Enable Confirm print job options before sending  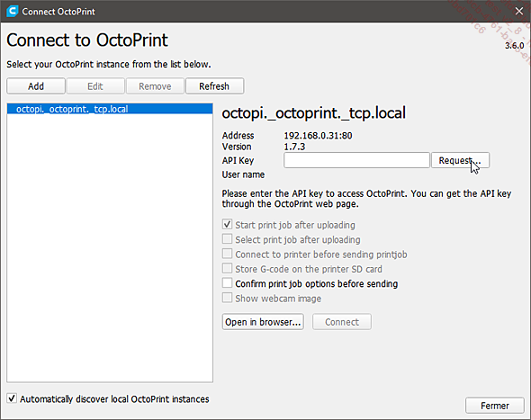coord(227,283)
